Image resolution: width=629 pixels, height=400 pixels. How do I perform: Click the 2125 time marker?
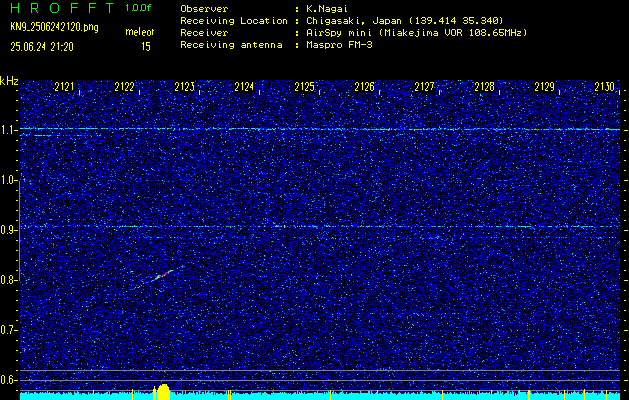[304, 87]
